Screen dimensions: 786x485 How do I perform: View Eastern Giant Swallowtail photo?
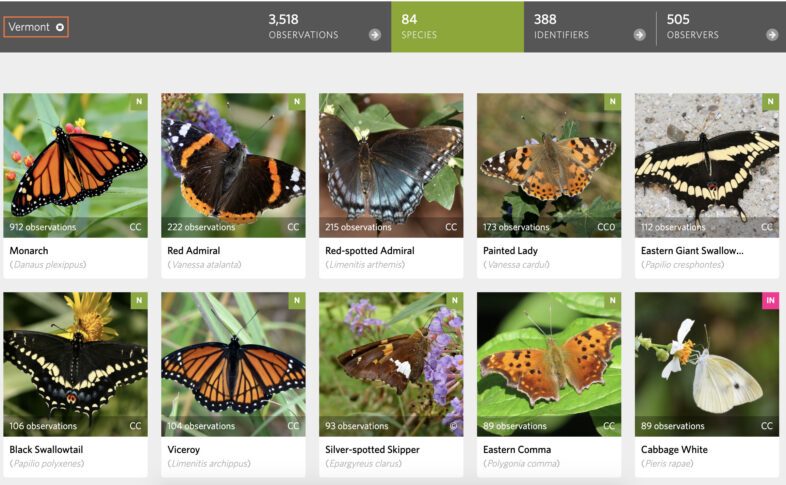(x=707, y=165)
